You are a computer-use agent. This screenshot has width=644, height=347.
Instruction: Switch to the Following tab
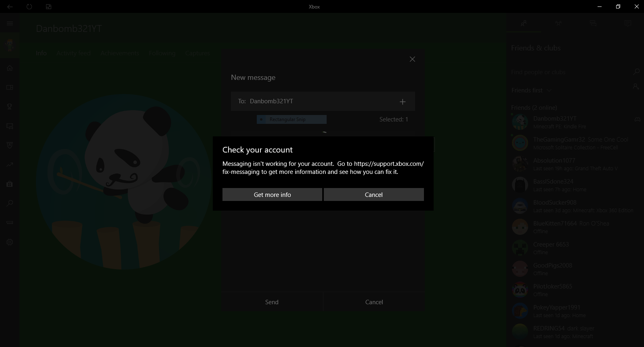pyautogui.click(x=162, y=53)
